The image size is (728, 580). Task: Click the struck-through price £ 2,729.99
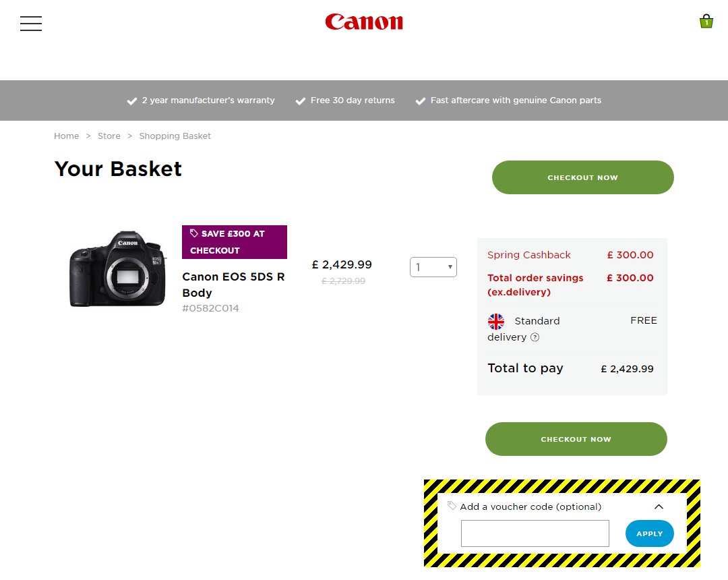pos(344,281)
